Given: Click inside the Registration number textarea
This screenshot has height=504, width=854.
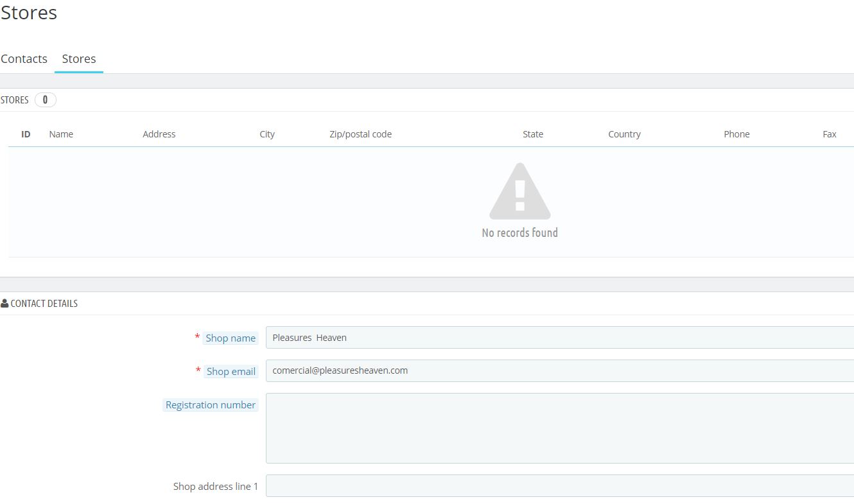Looking at the screenshot, I should coord(560,428).
